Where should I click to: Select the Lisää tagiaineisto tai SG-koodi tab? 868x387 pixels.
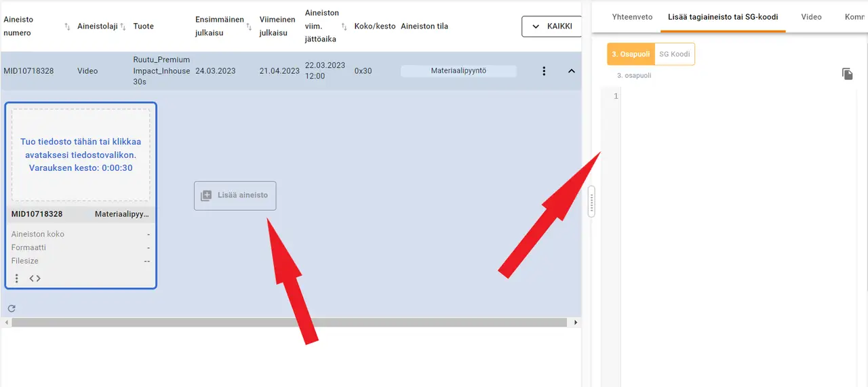coord(723,17)
